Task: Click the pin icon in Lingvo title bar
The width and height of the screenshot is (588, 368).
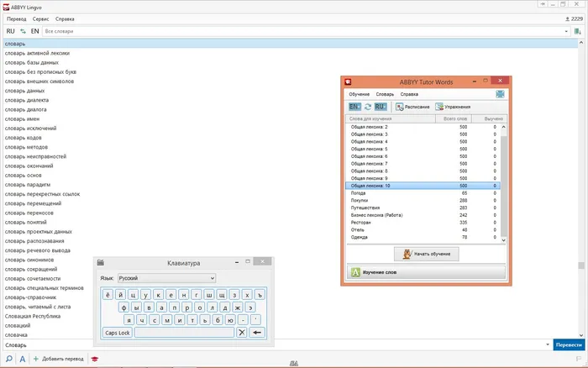Action: pos(543,4)
